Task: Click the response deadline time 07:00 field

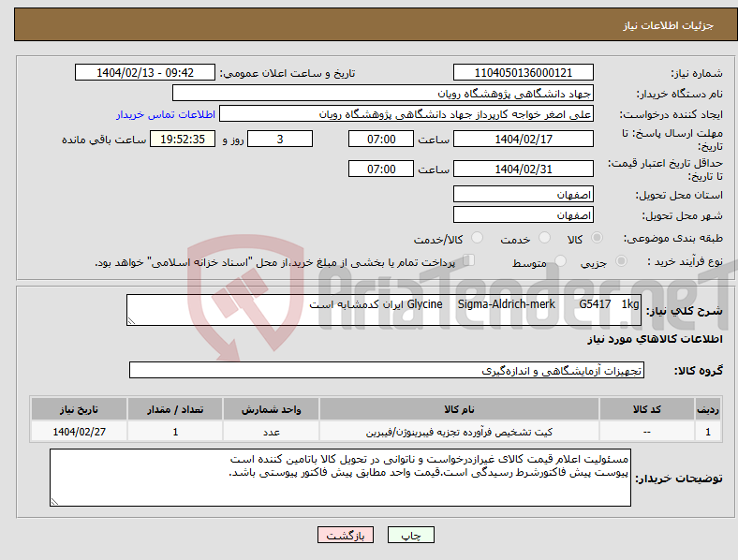Action: (x=381, y=139)
